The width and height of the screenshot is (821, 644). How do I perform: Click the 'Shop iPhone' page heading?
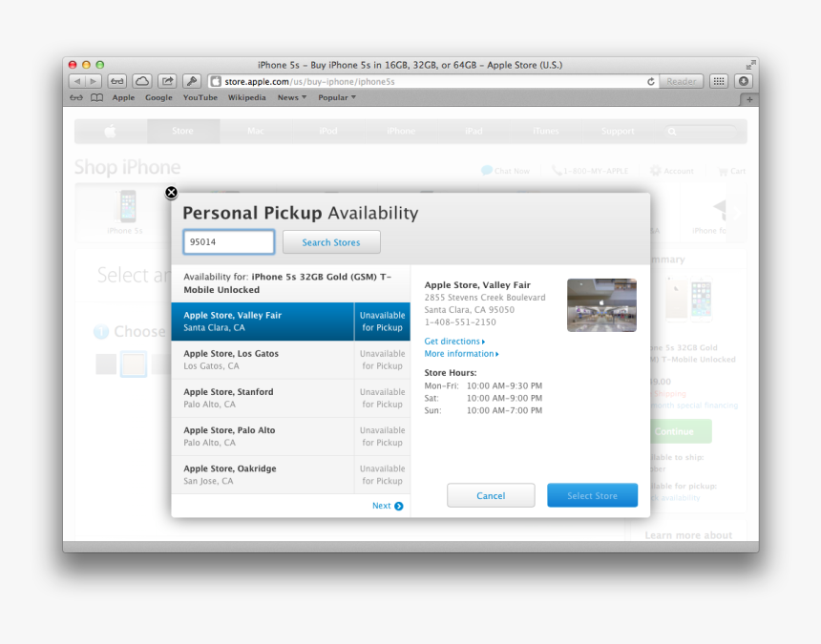point(127,167)
